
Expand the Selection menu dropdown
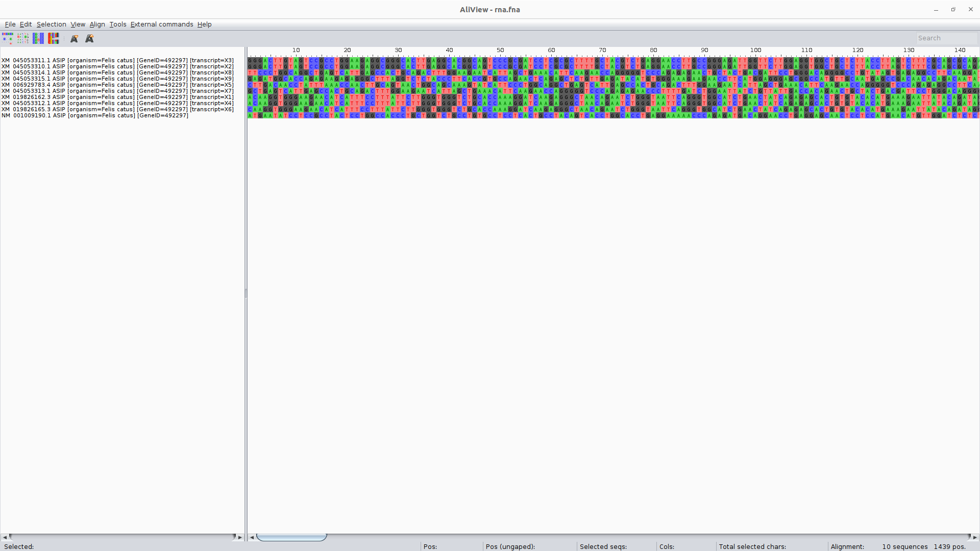click(x=51, y=24)
